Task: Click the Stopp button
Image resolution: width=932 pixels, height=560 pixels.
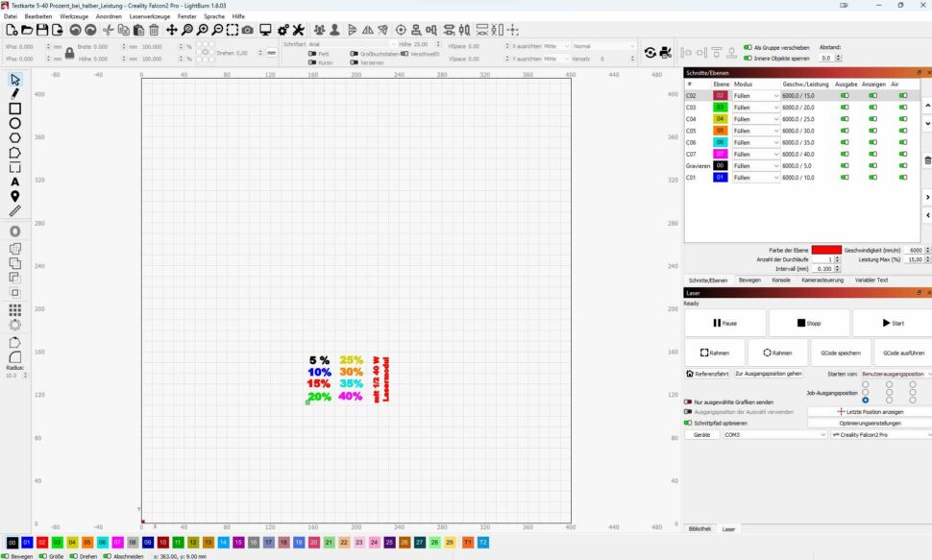Action: pyautogui.click(x=809, y=323)
